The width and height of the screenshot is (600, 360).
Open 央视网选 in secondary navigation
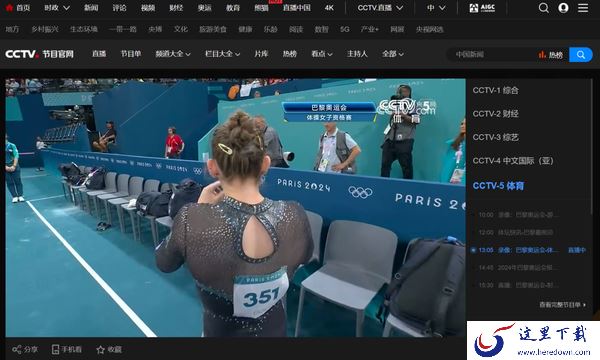pos(429,29)
